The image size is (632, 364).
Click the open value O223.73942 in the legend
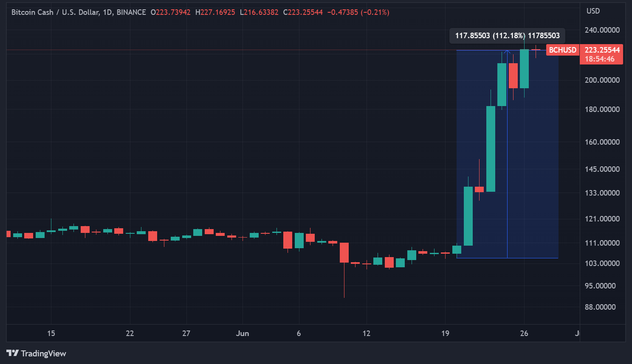point(170,12)
